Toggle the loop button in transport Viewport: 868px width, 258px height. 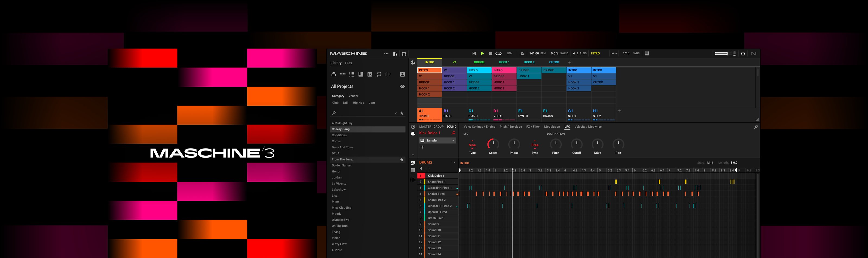[x=498, y=54]
